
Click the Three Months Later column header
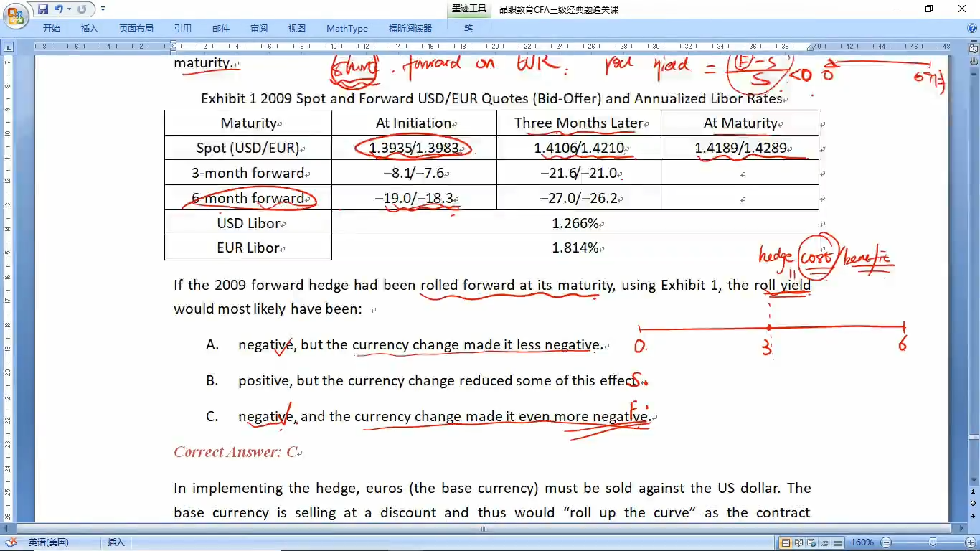[579, 123]
